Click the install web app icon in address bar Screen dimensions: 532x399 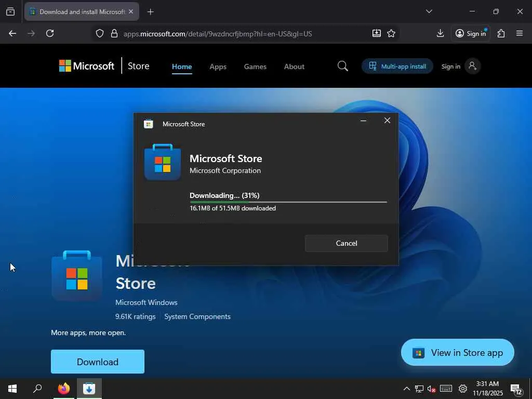coord(376,33)
